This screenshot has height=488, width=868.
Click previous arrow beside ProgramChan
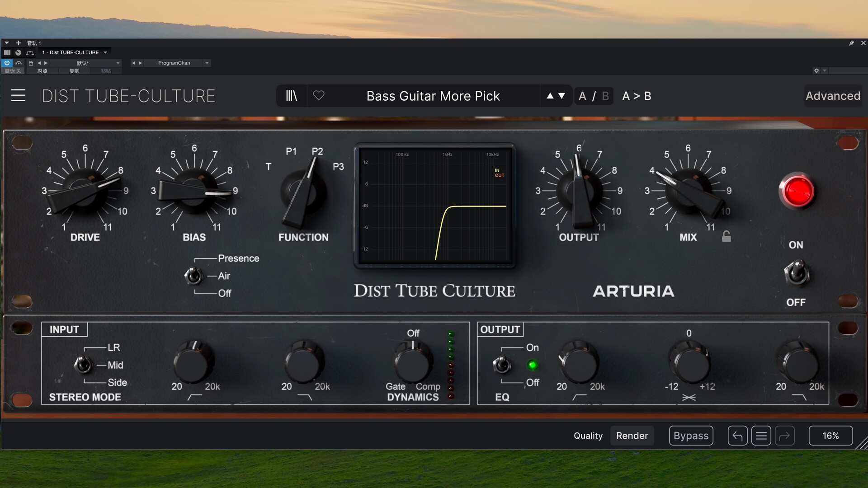(x=133, y=63)
